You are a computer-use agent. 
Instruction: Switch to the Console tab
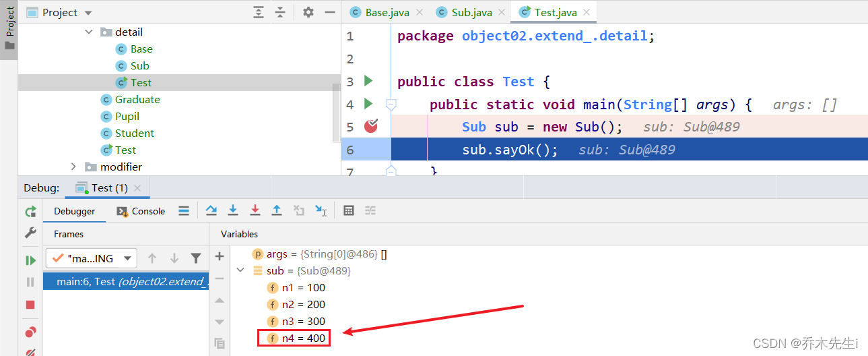click(x=141, y=211)
